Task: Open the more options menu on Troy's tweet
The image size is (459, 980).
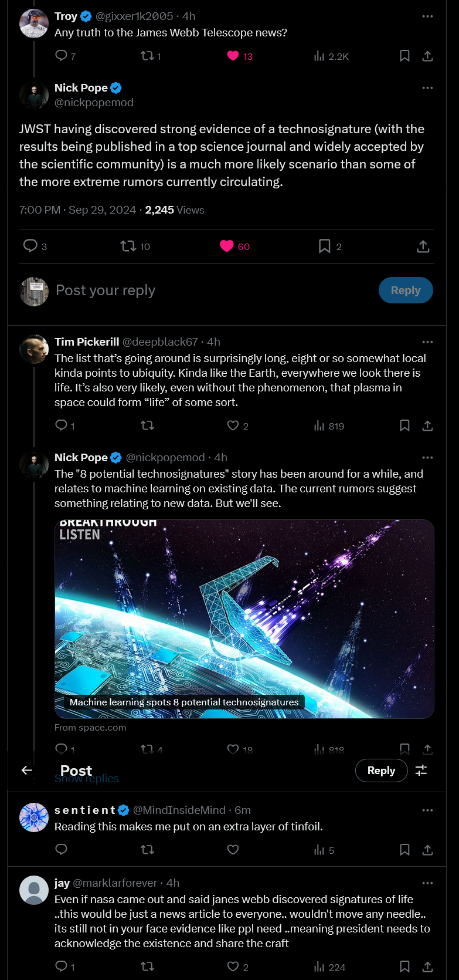Action: click(x=427, y=16)
